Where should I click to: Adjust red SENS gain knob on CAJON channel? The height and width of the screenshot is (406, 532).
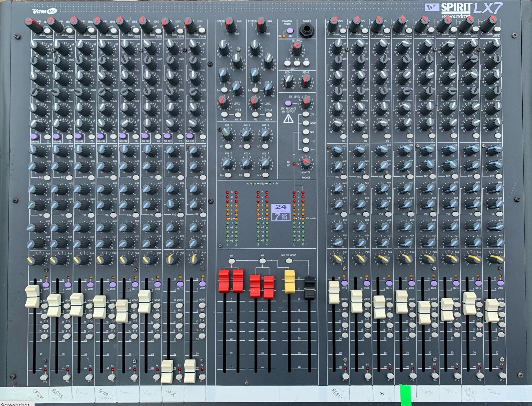pyautogui.click(x=33, y=25)
